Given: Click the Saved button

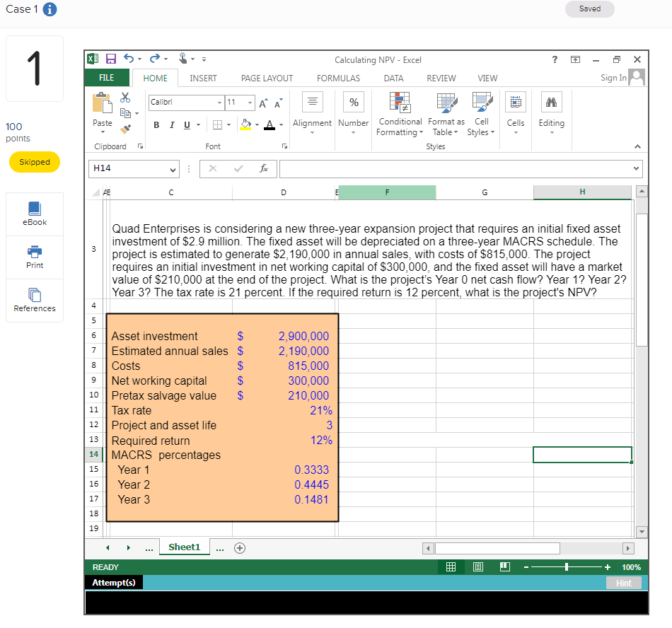Looking at the screenshot, I should [x=590, y=9].
